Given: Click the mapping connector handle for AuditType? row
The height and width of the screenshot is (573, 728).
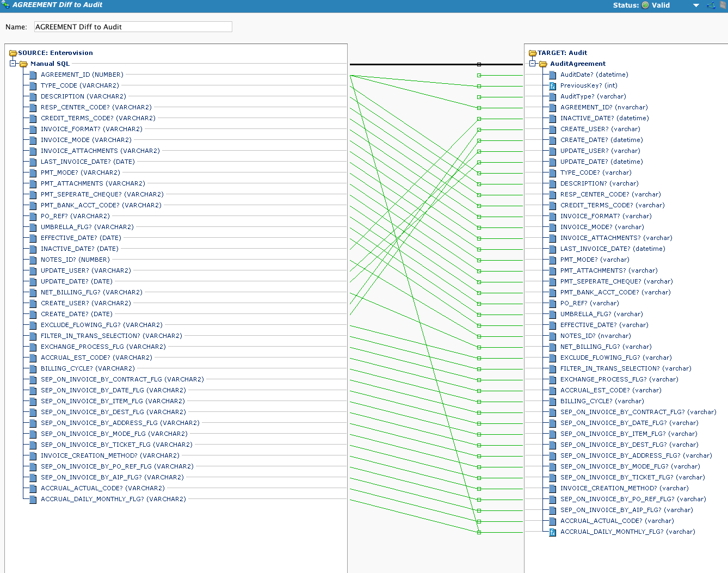Looking at the screenshot, I should point(479,97).
